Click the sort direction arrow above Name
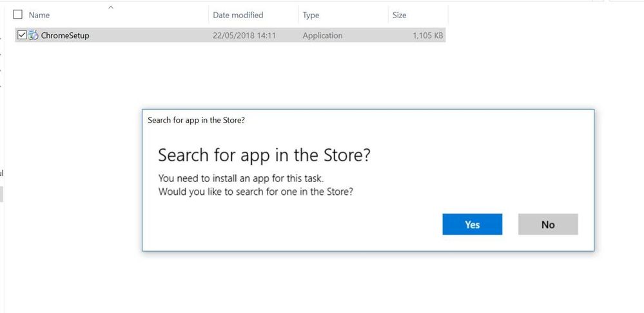644x313 pixels. pos(110,7)
